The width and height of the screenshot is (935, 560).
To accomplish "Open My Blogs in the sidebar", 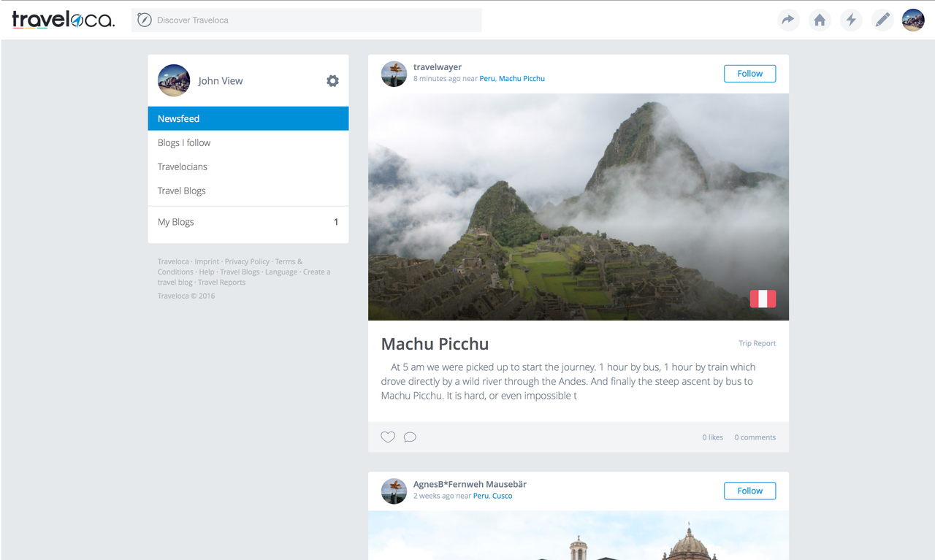I will coord(248,222).
